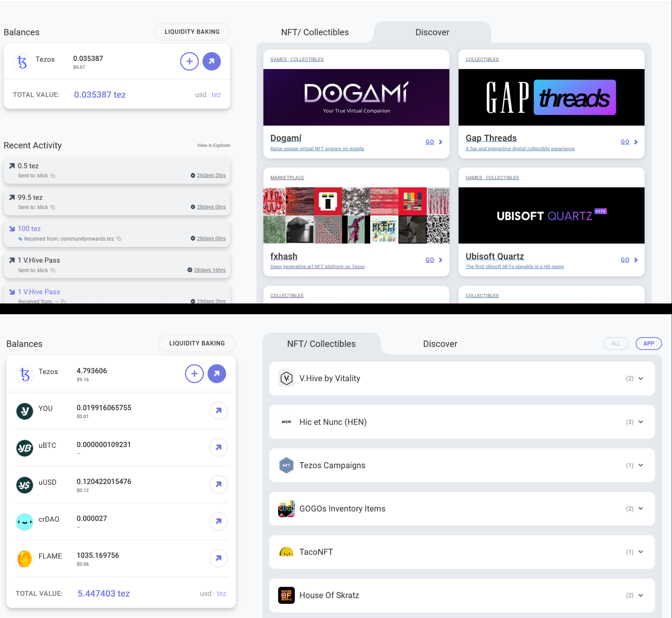The image size is (672, 618).
Task: Send FLAME token via its arrow icon
Action: [x=219, y=558]
